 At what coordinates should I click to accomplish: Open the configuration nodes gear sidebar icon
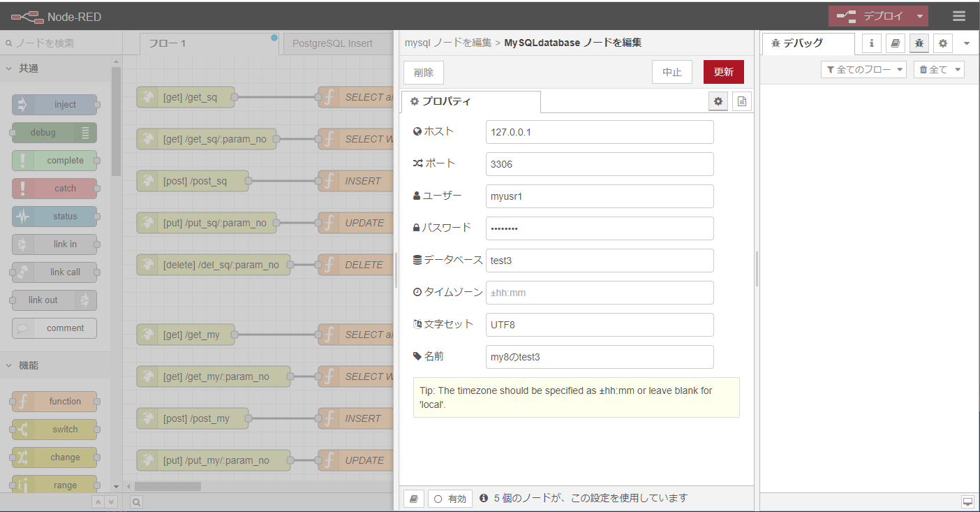tap(943, 43)
